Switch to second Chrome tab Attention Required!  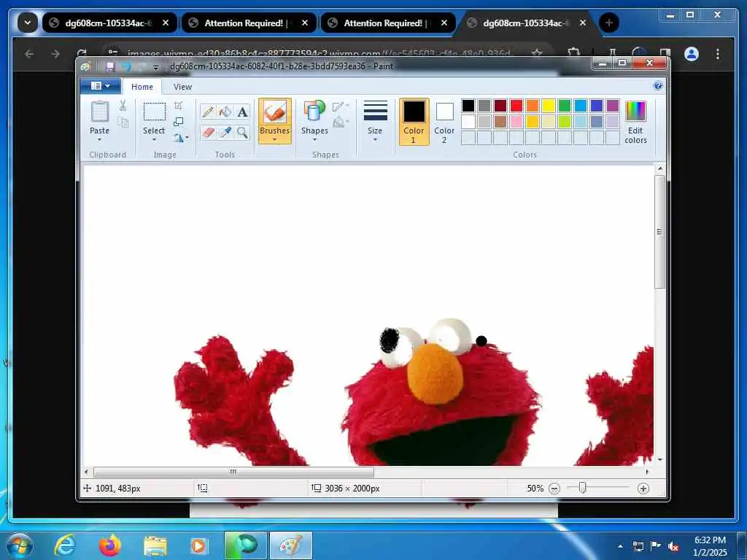[x=249, y=23]
